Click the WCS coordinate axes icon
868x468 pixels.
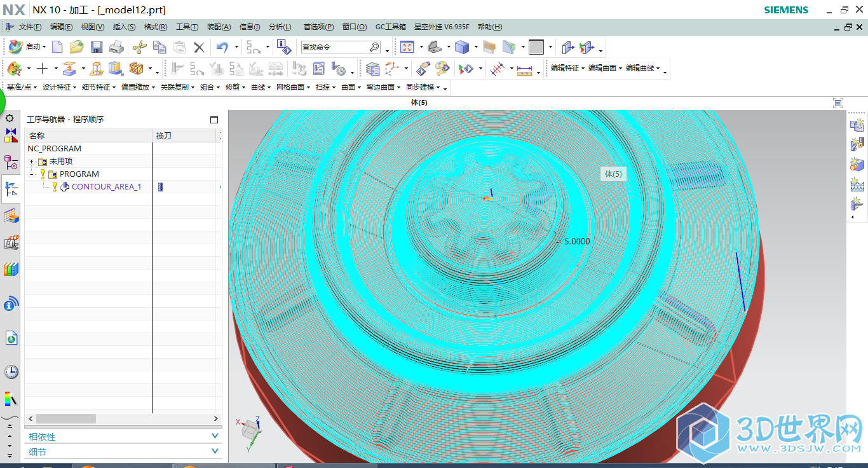coord(393,68)
